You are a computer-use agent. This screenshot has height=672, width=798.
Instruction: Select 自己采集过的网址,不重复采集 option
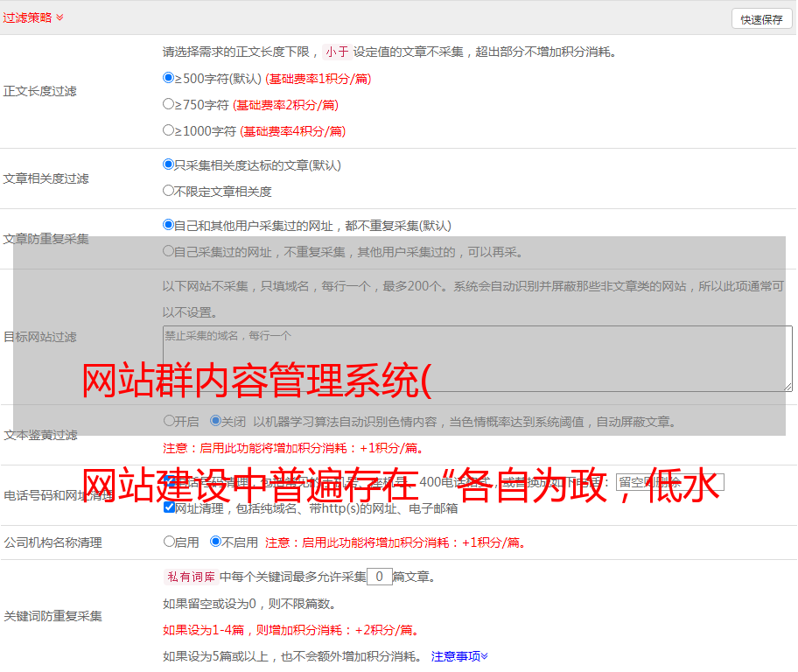point(168,251)
